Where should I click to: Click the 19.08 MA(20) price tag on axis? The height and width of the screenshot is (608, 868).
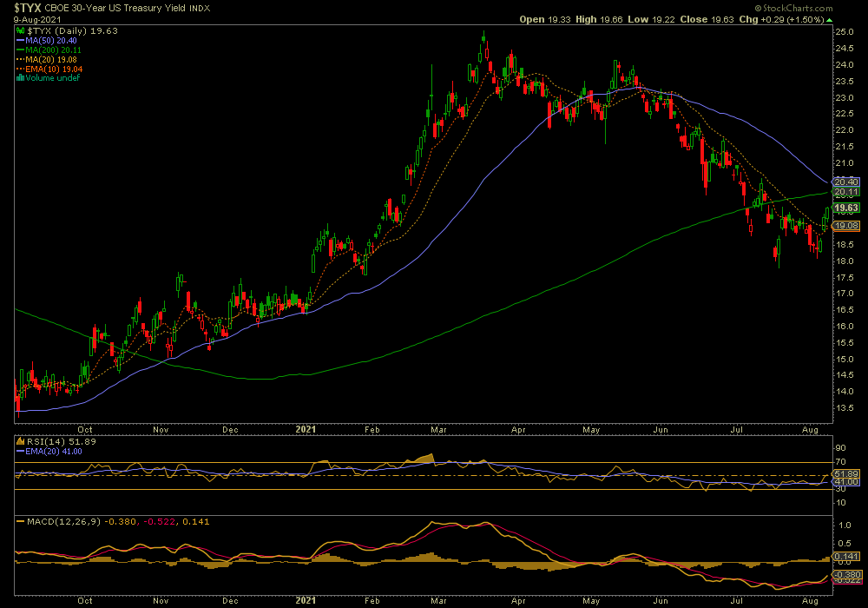tap(845, 226)
